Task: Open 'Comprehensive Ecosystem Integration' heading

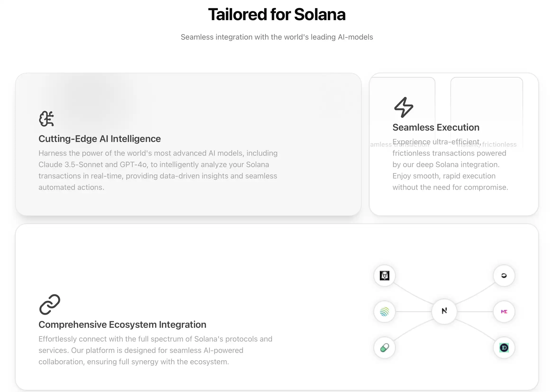Action: [122, 325]
